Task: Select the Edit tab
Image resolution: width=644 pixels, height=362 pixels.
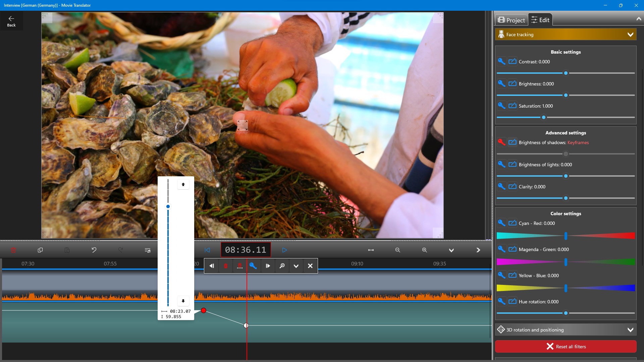Action: click(540, 20)
